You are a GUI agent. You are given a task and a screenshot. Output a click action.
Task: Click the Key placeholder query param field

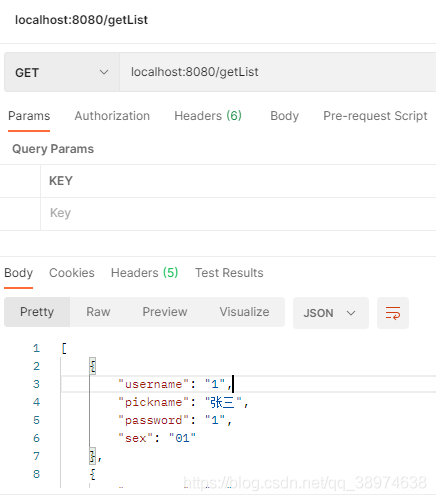point(238,213)
